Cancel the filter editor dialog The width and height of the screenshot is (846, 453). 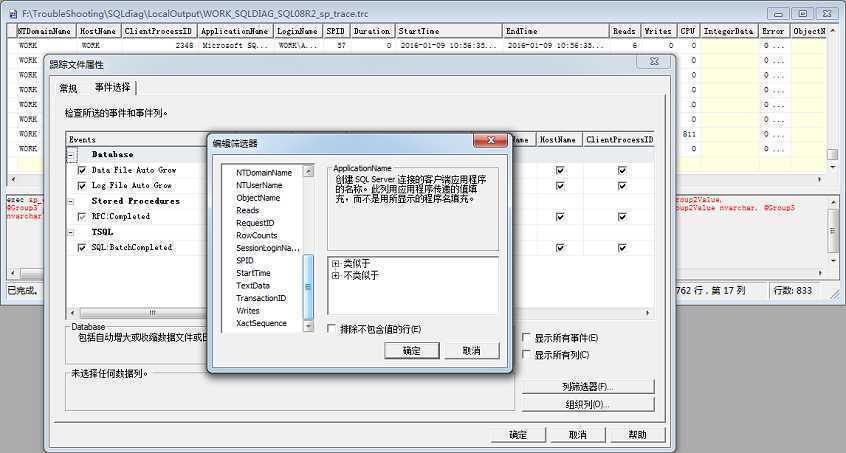(x=472, y=351)
